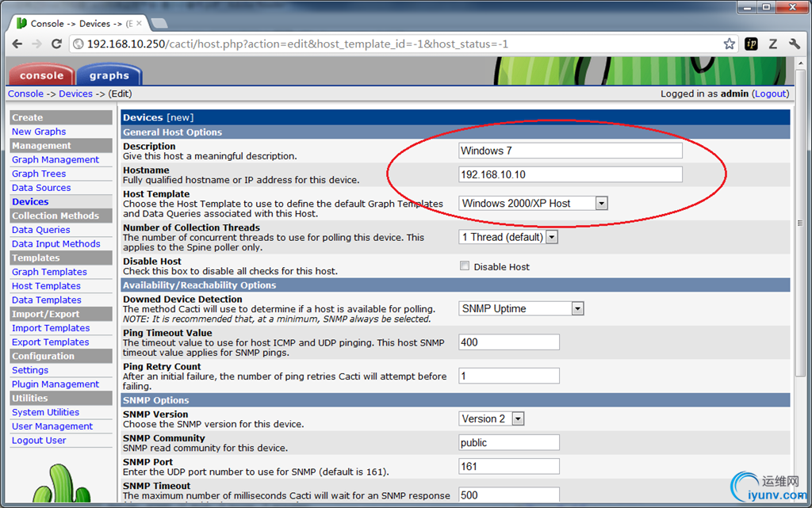This screenshot has width=812, height=508.
Task: Go back with the browser back arrow
Action: click(x=17, y=44)
